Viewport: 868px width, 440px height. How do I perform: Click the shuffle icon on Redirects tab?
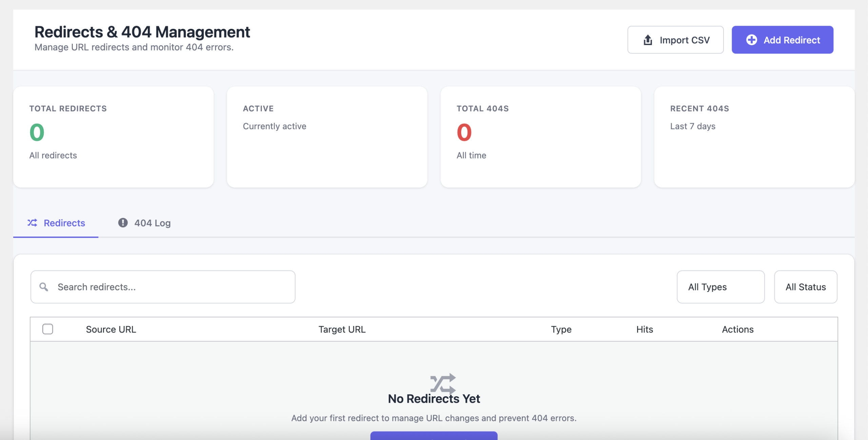(33, 223)
